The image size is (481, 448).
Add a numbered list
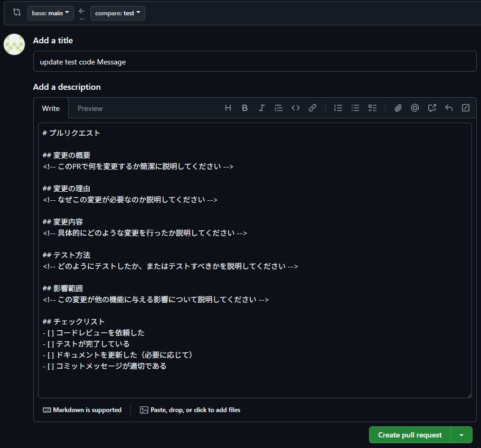(338, 108)
